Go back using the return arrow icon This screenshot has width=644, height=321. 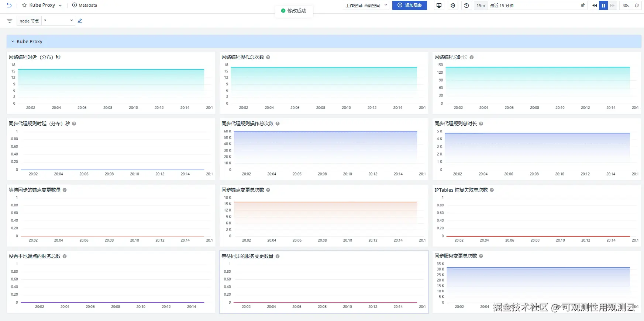[9, 5]
